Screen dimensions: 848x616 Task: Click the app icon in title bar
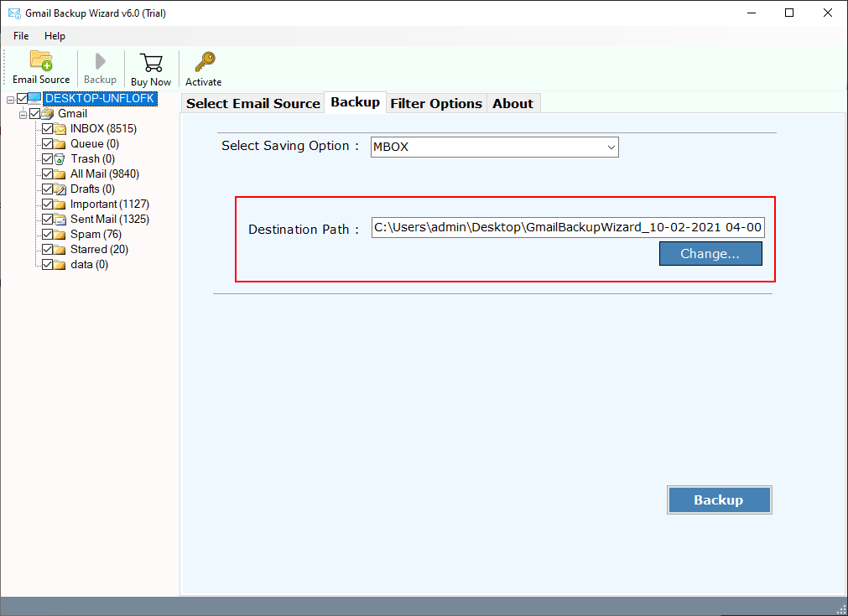tap(14, 13)
